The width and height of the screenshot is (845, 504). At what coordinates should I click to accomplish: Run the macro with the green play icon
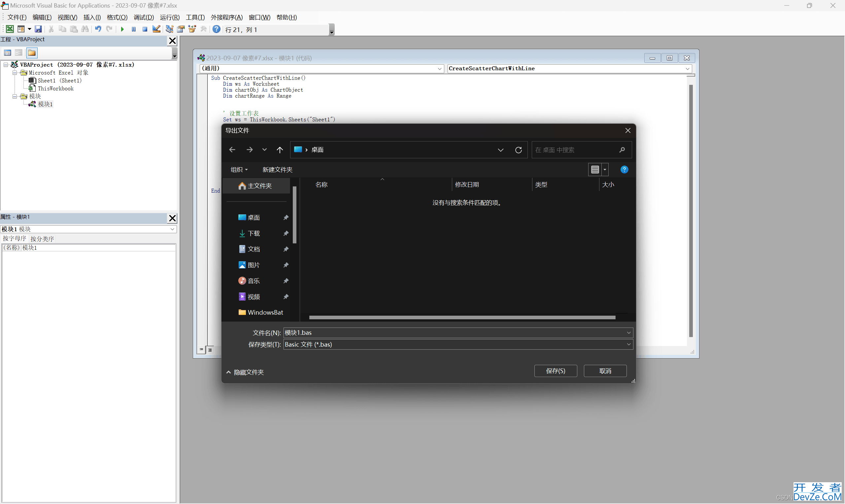pos(122,29)
